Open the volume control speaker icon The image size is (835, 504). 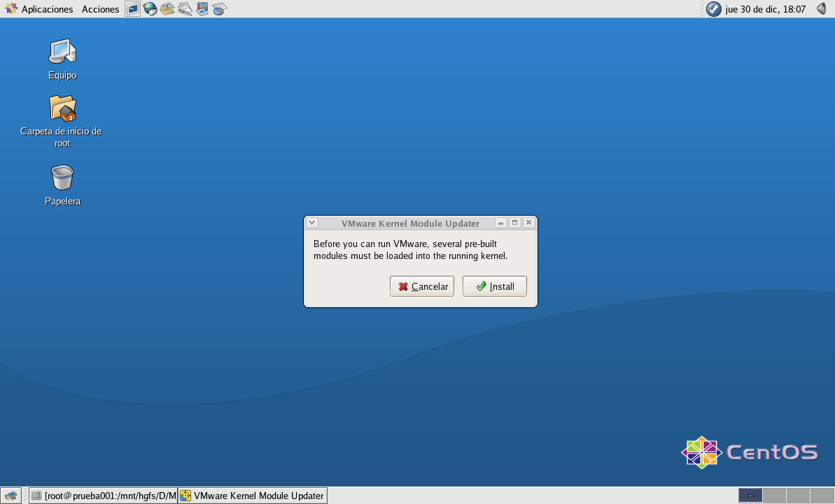tap(822, 9)
